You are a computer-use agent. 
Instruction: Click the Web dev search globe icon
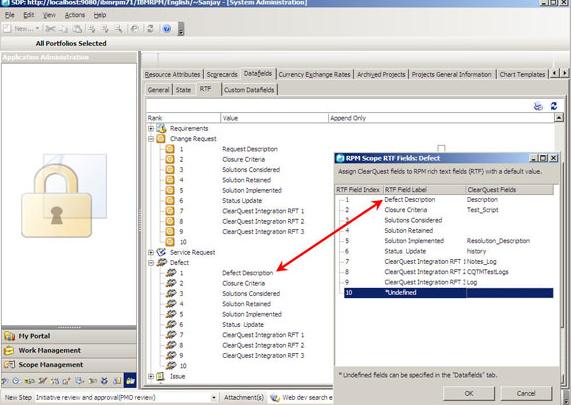pos(275,397)
